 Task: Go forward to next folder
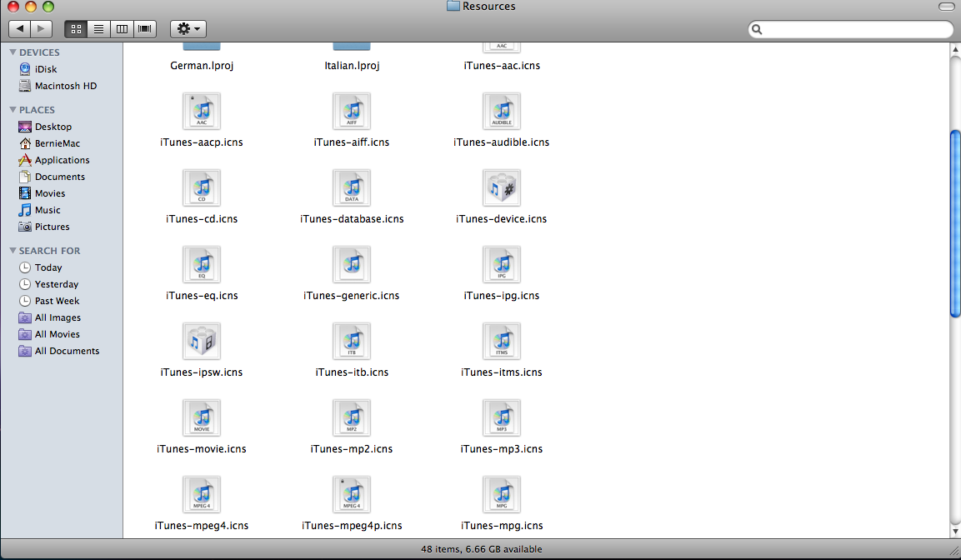tap(41, 29)
